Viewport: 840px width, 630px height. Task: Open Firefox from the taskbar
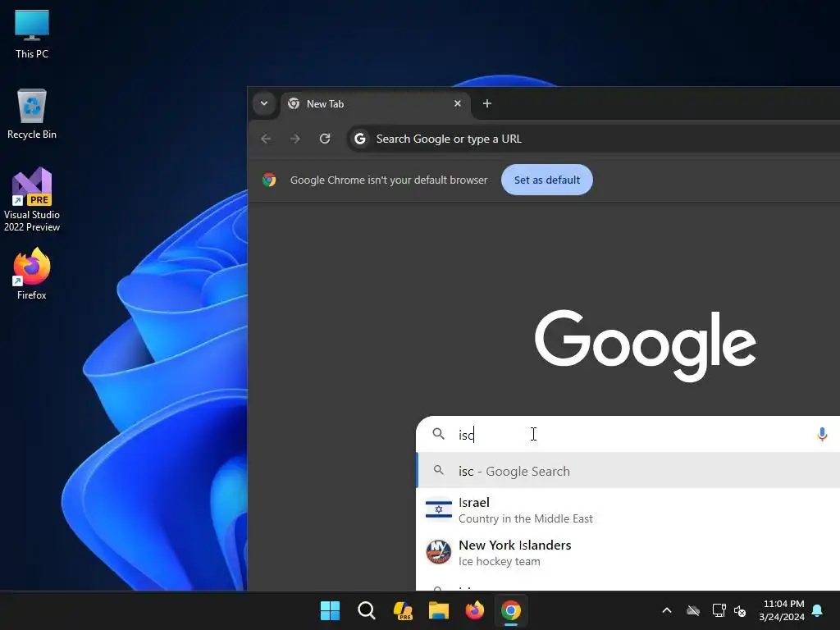[x=475, y=610]
